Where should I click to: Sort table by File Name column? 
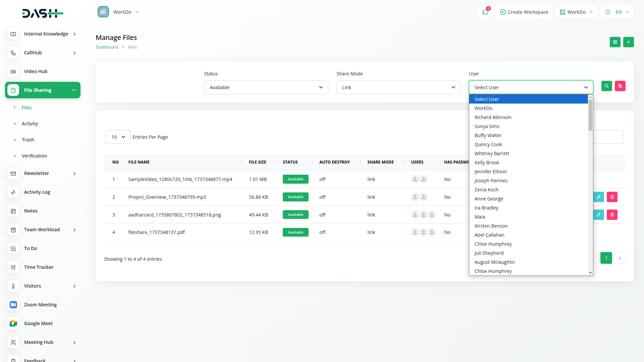click(x=139, y=162)
